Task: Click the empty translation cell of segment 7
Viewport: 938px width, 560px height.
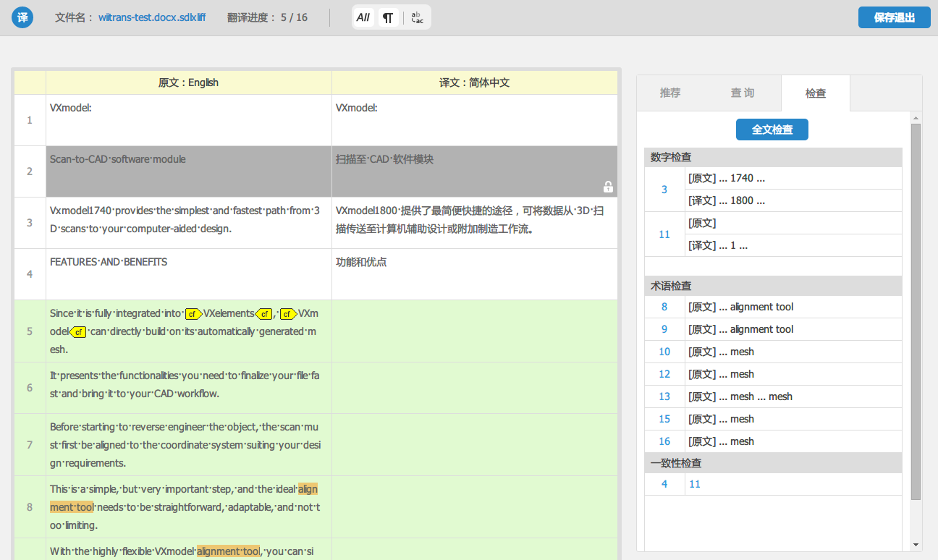Action: (475, 444)
